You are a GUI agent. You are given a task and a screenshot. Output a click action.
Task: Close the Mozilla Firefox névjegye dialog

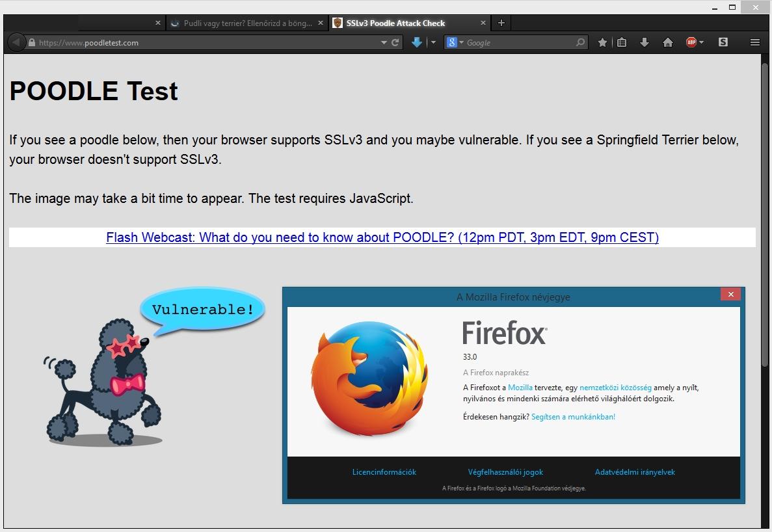[x=730, y=295]
